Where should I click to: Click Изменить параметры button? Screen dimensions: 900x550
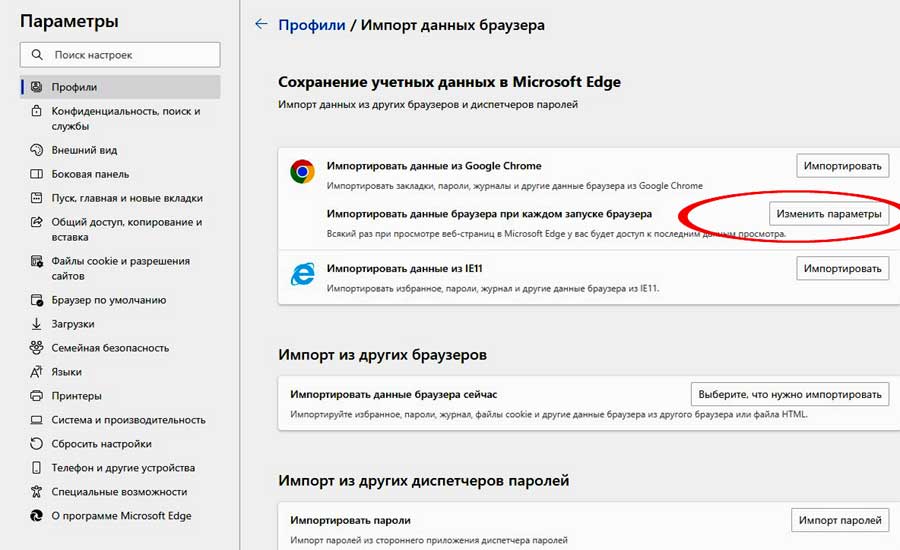[x=828, y=214]
